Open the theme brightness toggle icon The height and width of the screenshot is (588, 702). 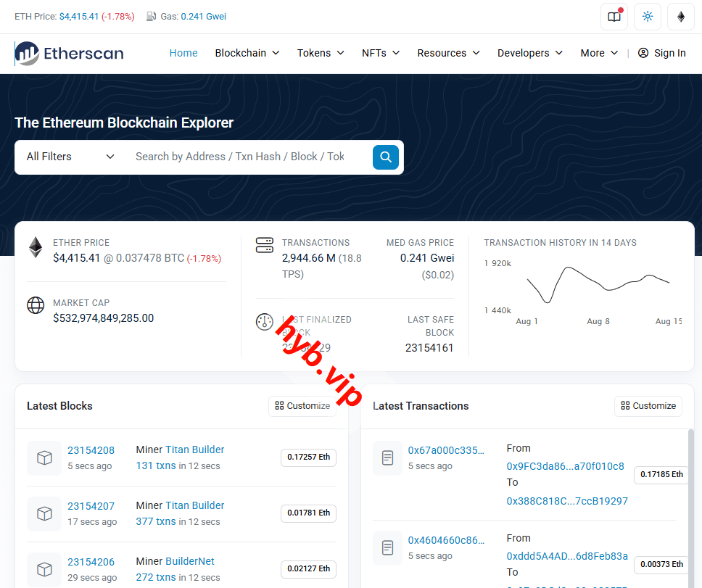(647, 16)
